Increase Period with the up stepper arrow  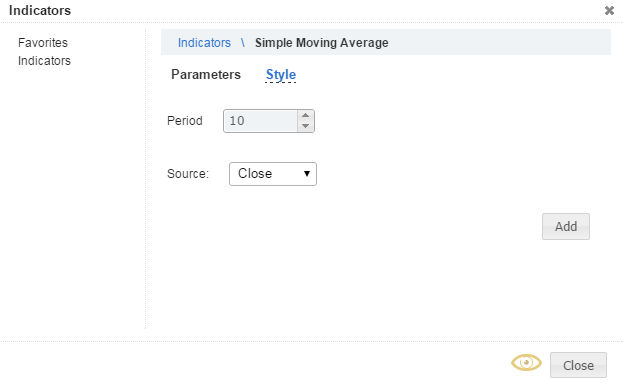(305, 115)
